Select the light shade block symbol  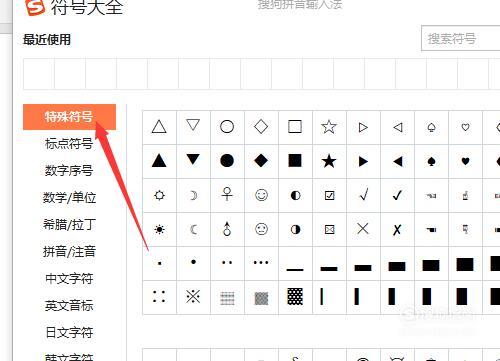click(227, 299)
